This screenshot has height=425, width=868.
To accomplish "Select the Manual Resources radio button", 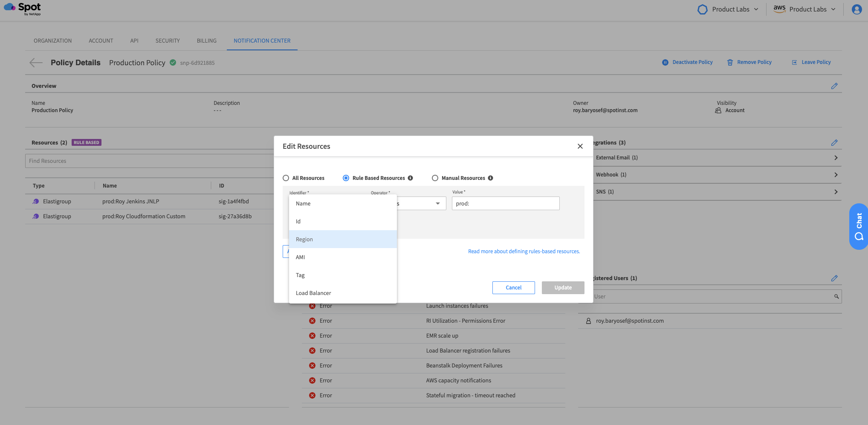I will pyautogui.click(x=435, y=178).
